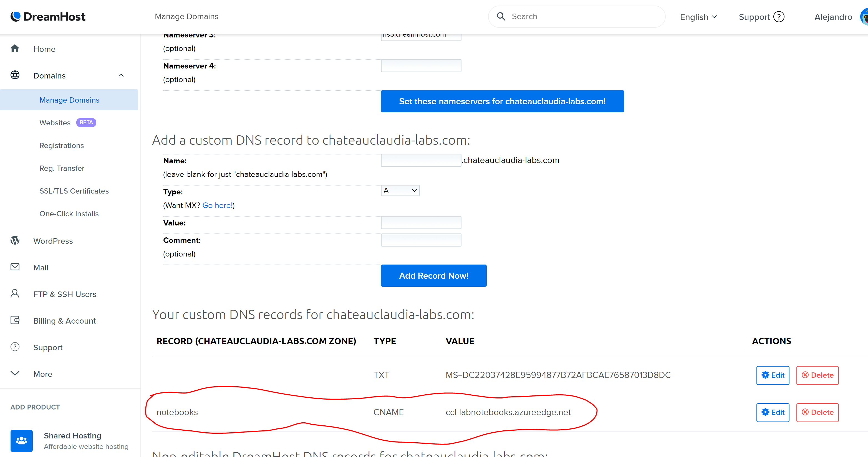
Task: Delete the notebooks CNAME record
Action: click(x=817, y=412)
